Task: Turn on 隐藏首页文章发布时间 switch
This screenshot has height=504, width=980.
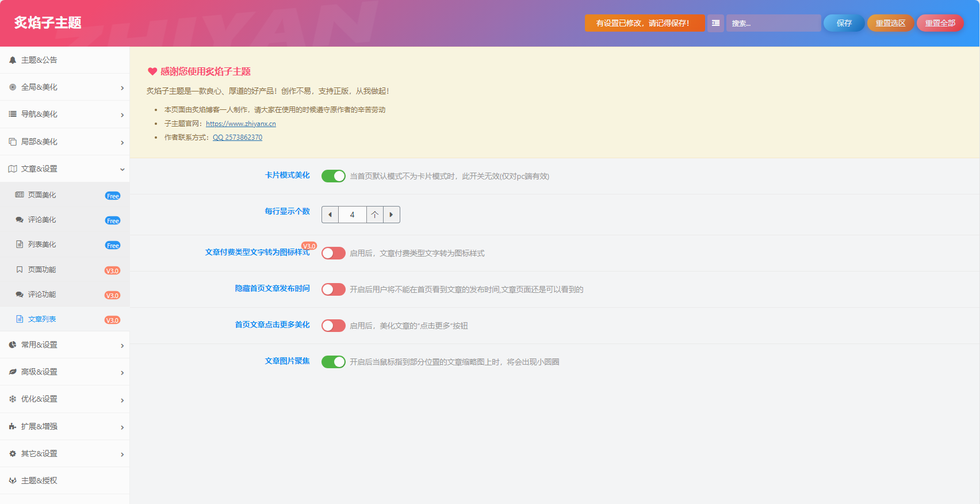Action: (334, 289)
